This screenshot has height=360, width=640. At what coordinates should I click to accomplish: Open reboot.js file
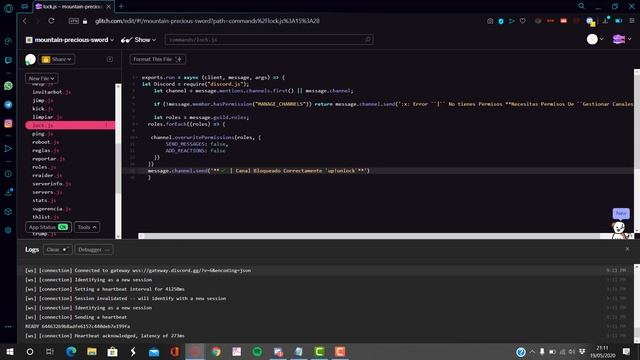46,142
